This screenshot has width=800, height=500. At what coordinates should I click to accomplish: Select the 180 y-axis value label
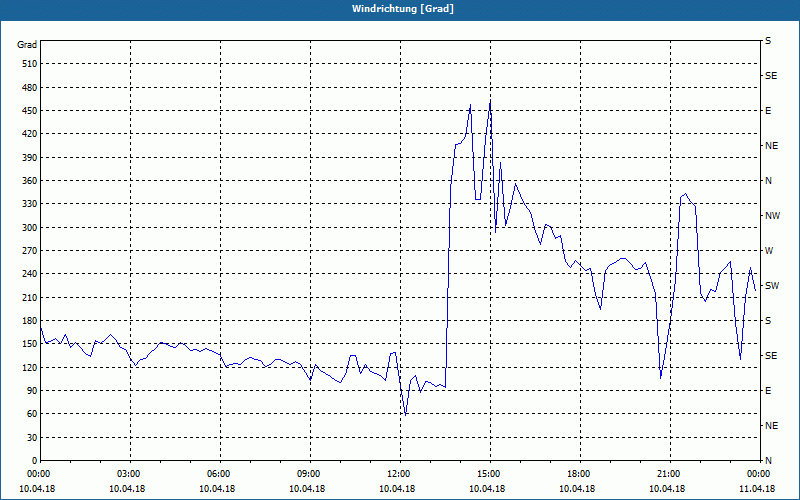(x=30, y=320)
